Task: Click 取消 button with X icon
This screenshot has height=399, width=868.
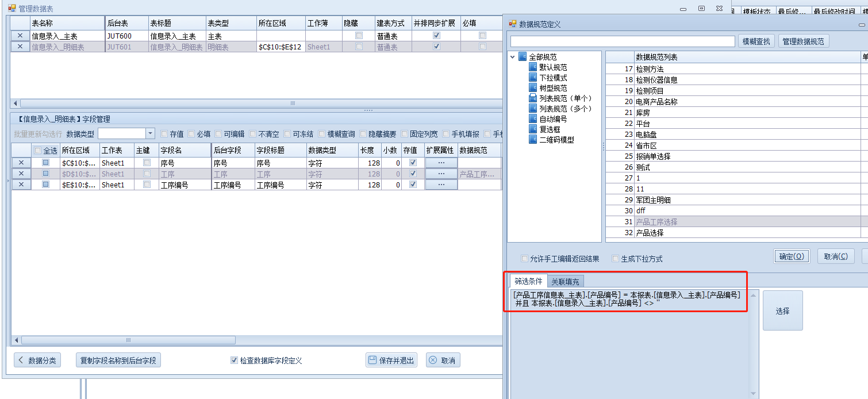Action: click(x=443, y=360)
